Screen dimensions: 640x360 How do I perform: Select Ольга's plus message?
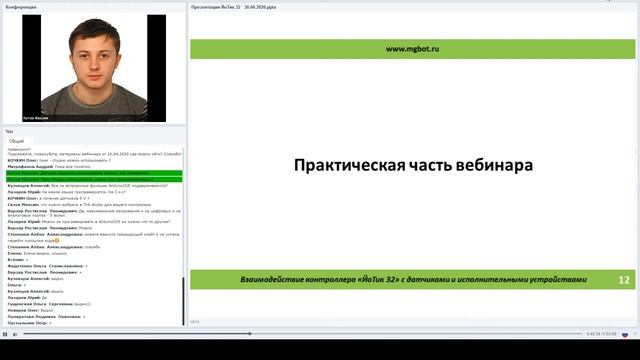pos(17,285)
